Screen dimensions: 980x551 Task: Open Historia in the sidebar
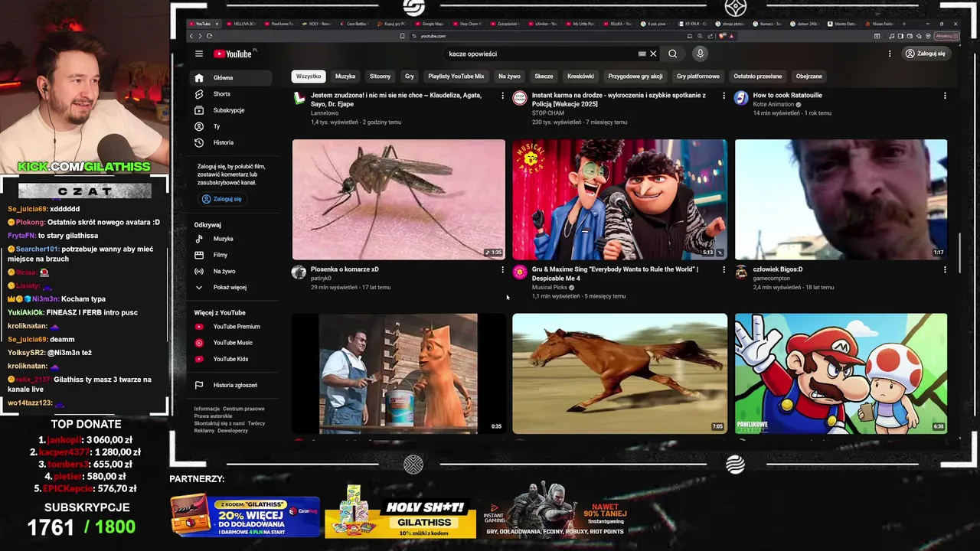click(230, 142)
